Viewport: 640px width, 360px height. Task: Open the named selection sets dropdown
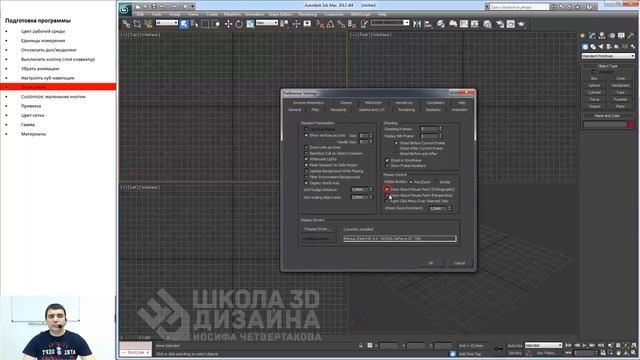pyautogui.click(x=390, y=23)
